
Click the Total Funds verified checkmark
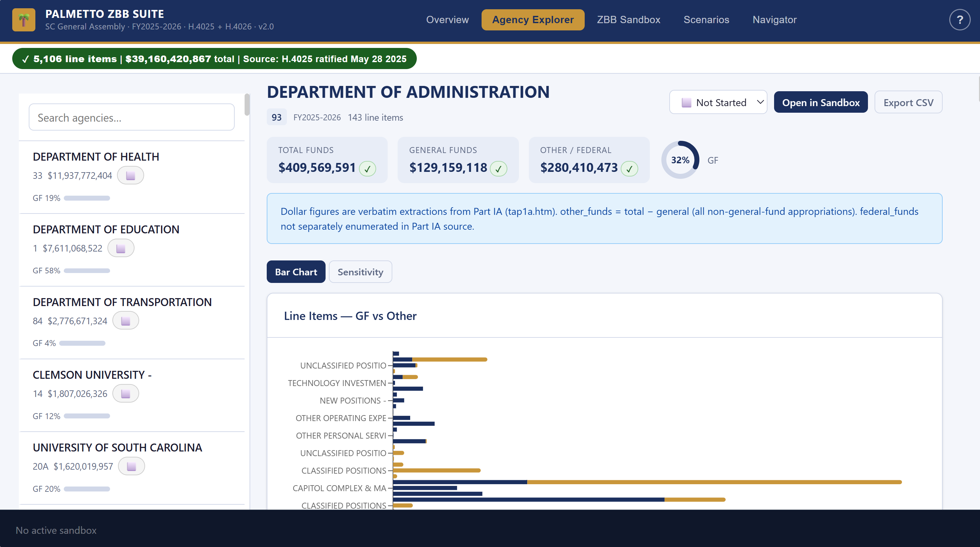pos(368,169)
